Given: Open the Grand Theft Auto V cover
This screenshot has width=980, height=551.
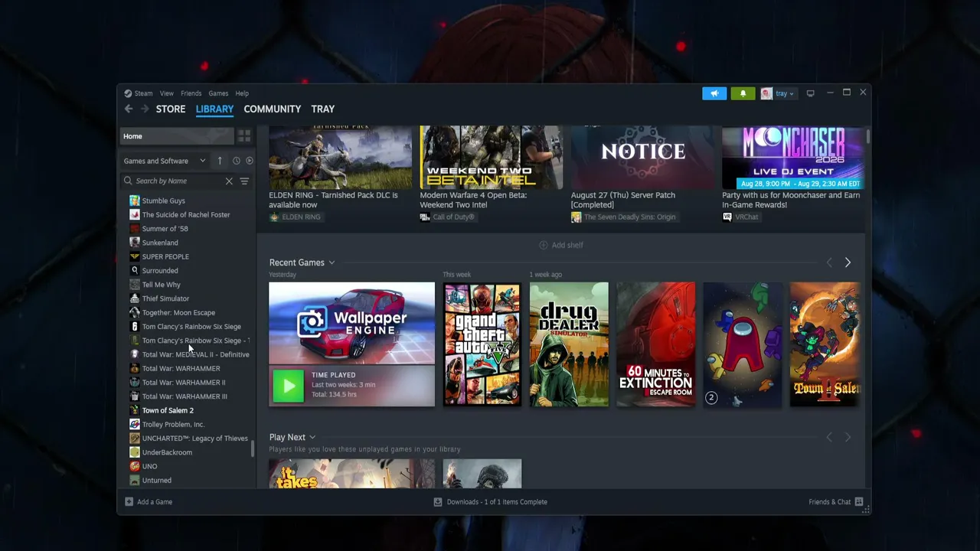Looking at the screenshot, I should tap(482, 344).
